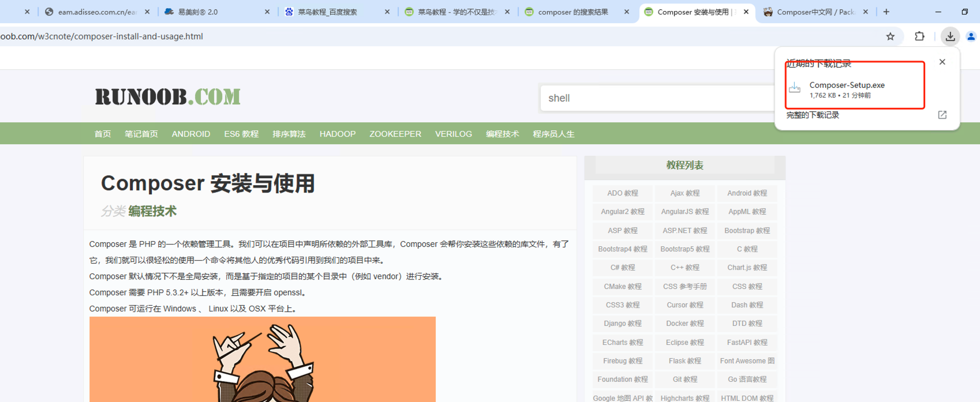
Task: Bookmark this page with the star icon
Action: pos(891,36)
